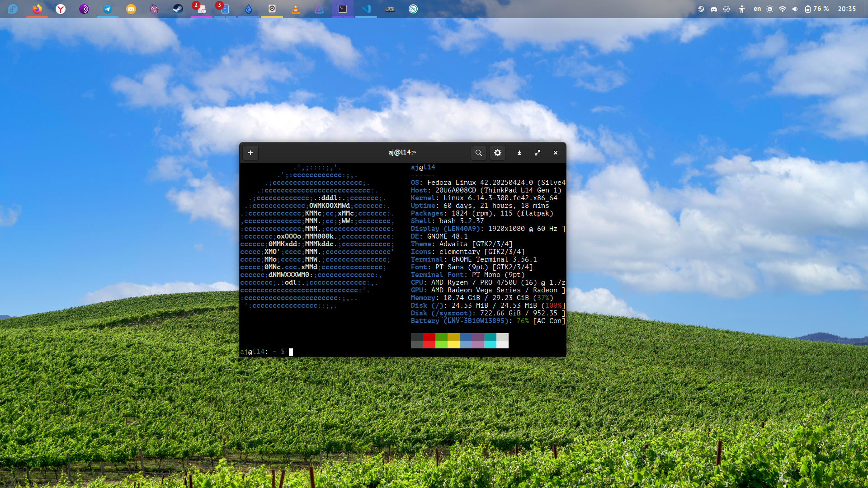Open terminal settings gear menu

(x=497, y=153)
